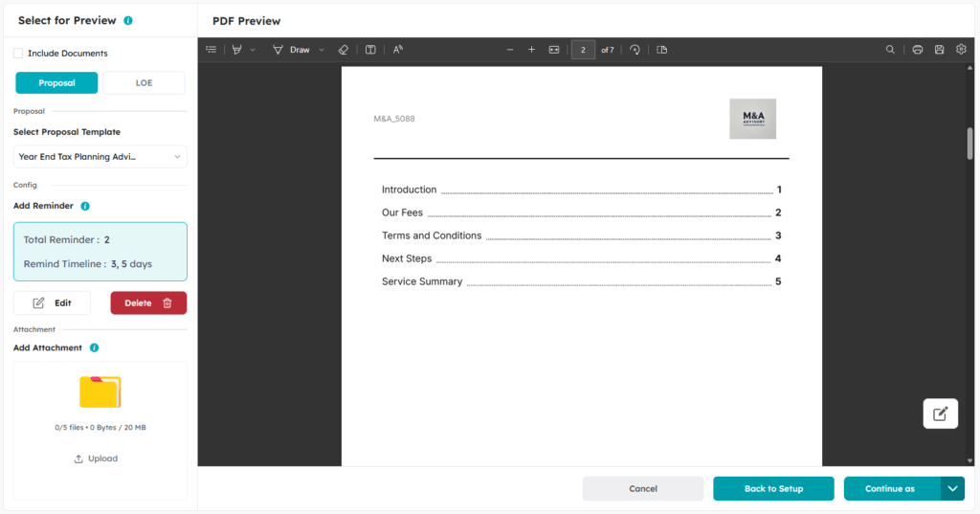Open PDF viewer settings gear

(961, 50)
